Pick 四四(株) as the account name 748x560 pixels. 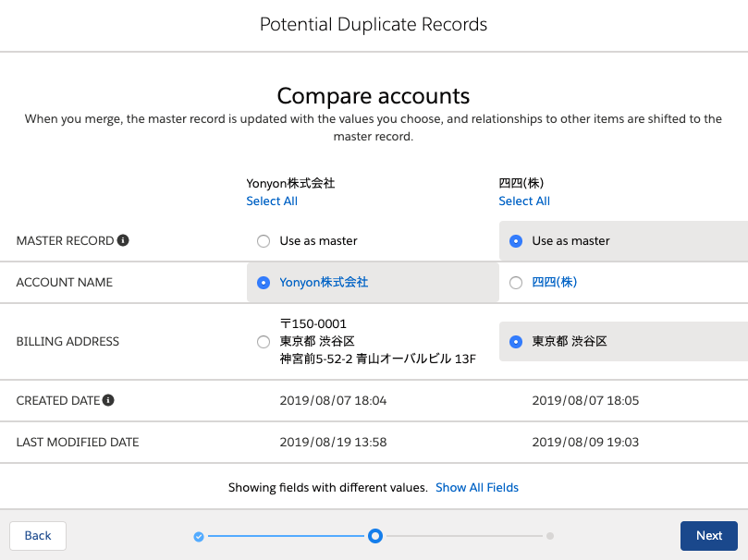[x=516, y=283]
